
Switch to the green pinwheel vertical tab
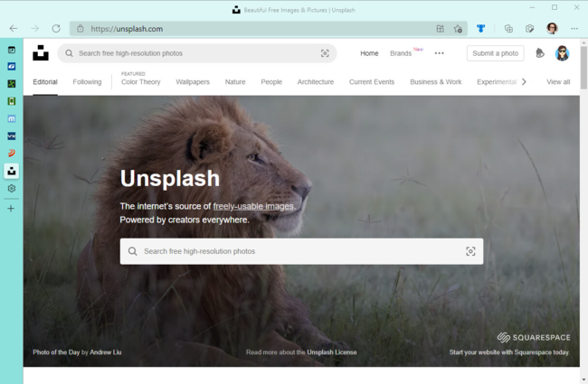[12, 83]
